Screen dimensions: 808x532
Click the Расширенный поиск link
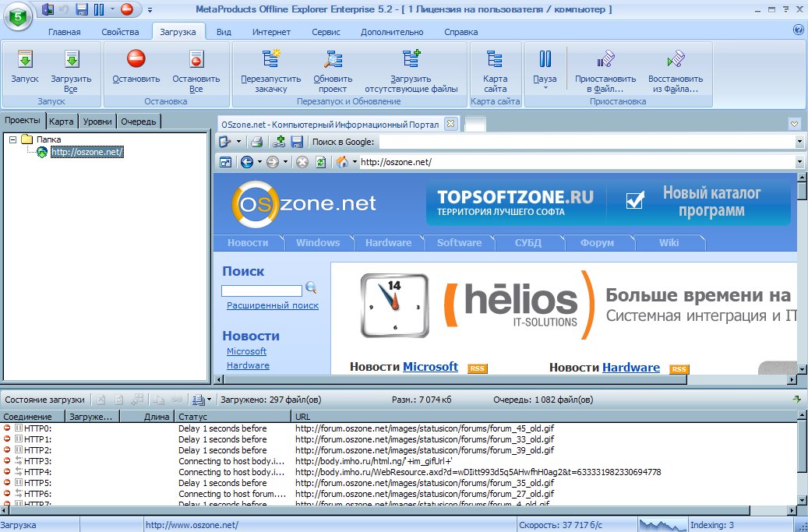(273, 305)
